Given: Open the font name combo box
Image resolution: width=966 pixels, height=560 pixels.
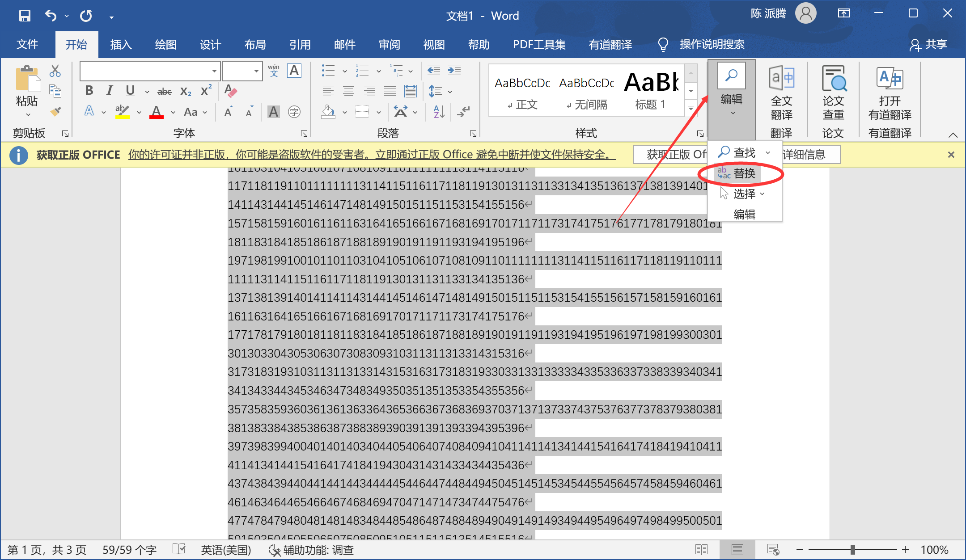Looking at the screenshot, I should pyautogui.click(x=150, y=71).
